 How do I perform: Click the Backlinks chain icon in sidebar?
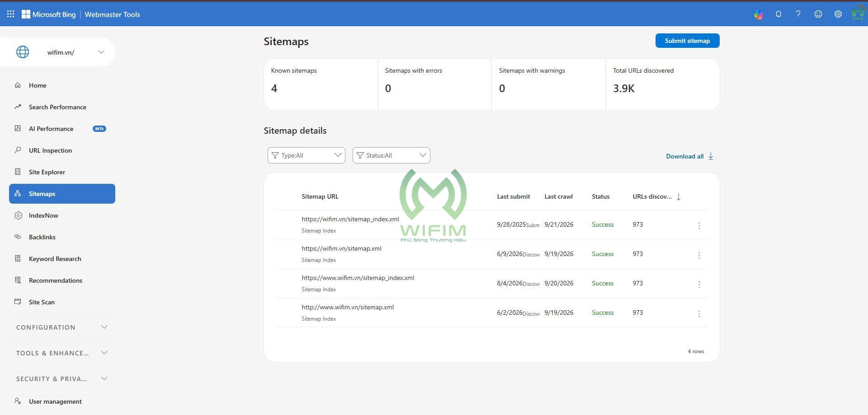18,237
